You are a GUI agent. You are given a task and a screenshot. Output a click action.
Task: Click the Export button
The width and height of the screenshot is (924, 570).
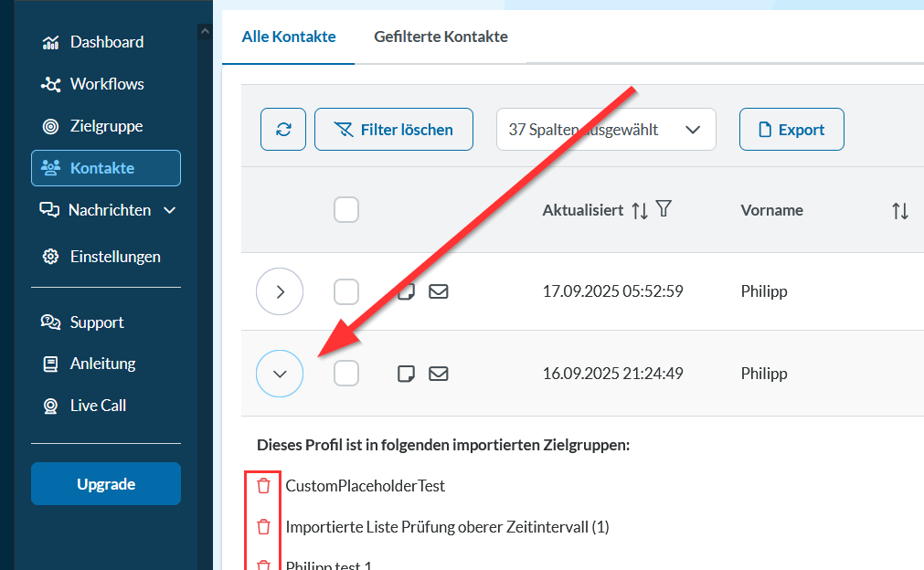791,130
